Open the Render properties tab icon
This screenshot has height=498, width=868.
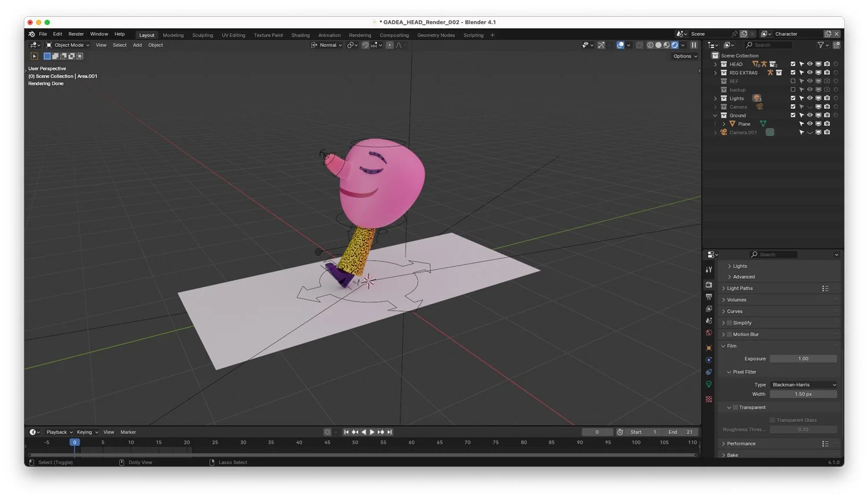tap(709, 285)
